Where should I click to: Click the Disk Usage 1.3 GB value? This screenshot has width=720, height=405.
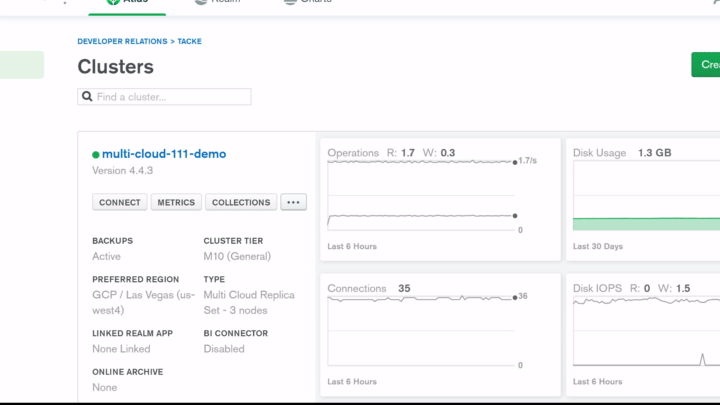pos(654,153)
